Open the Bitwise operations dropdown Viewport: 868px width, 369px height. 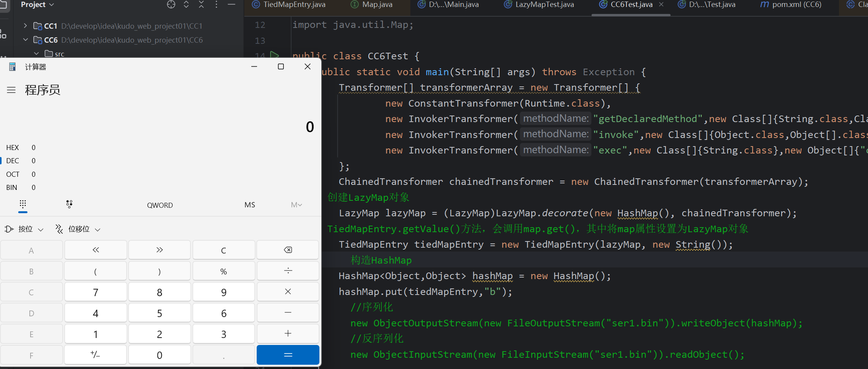[x=24, y=229]
